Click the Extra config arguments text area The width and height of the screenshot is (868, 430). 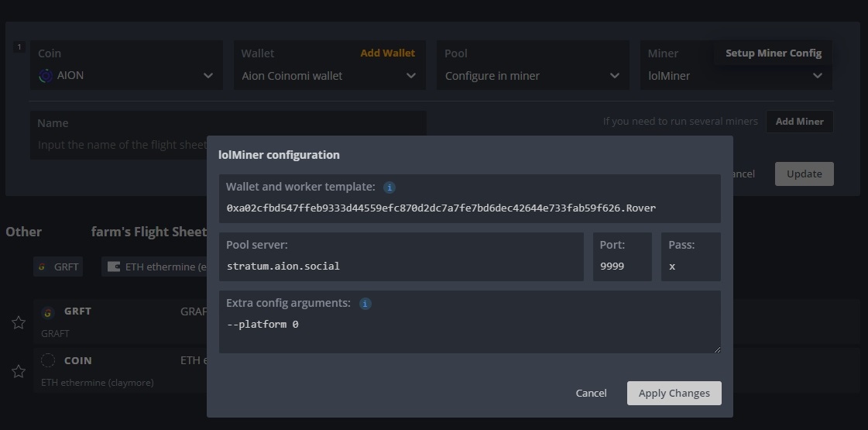(469, 322)
